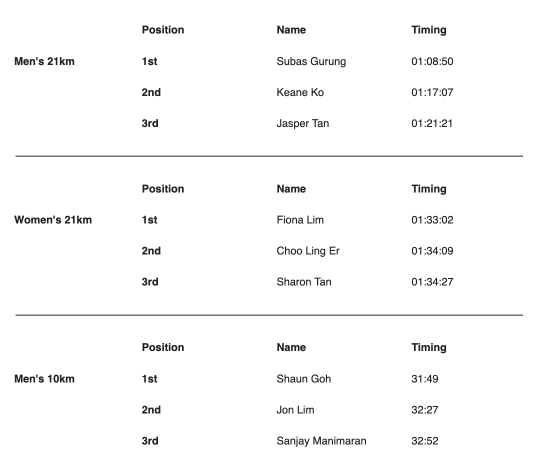Click the Timing header in Men's 21km table

pos(429,30)
